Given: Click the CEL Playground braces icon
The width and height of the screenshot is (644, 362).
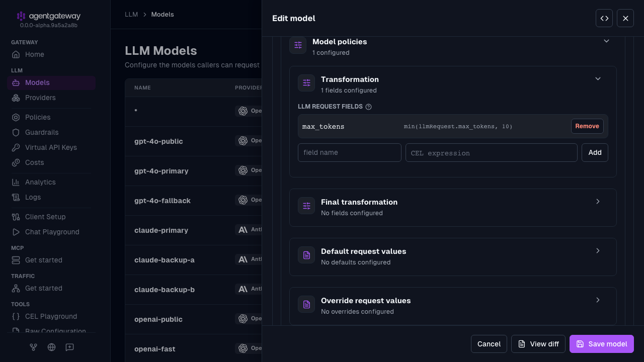Looking at the screenshot, I should 16,316.
